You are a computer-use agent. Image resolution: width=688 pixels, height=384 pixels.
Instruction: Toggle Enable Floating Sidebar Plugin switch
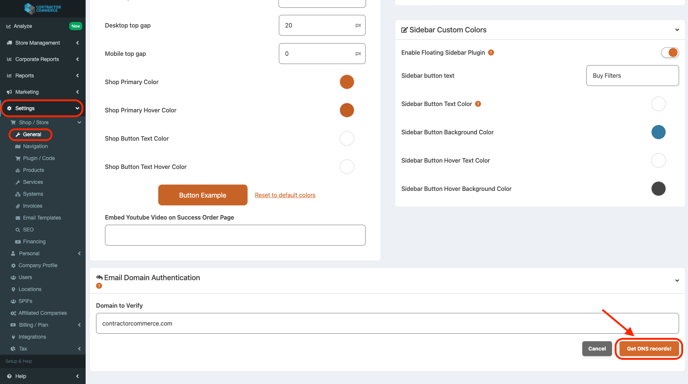click(670, 53)
